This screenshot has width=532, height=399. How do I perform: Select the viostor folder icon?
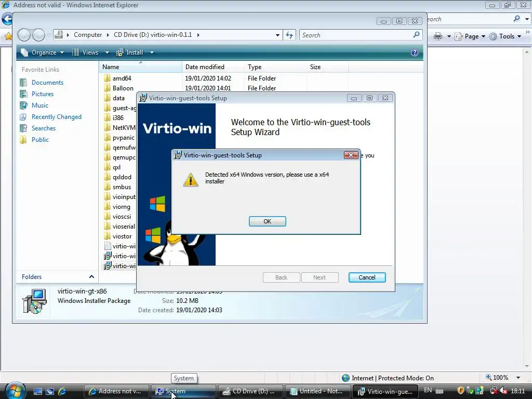[x=107, y=236]
